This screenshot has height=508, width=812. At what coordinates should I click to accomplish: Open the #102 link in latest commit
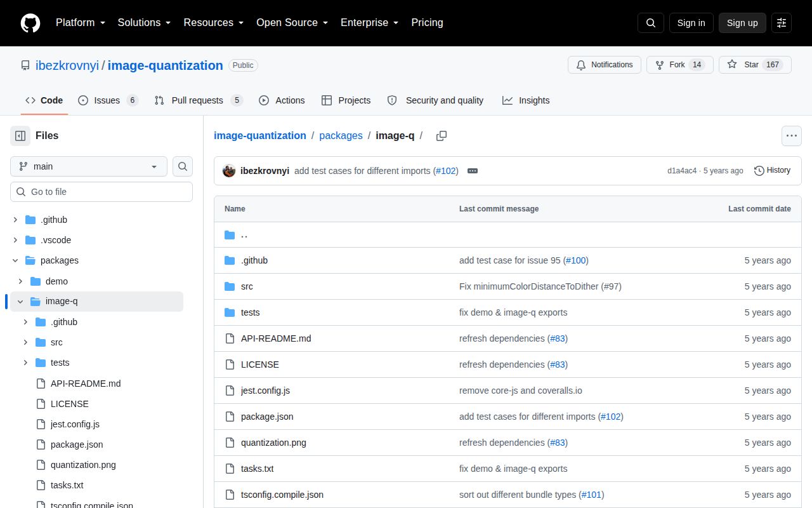(x=446, y=171)
